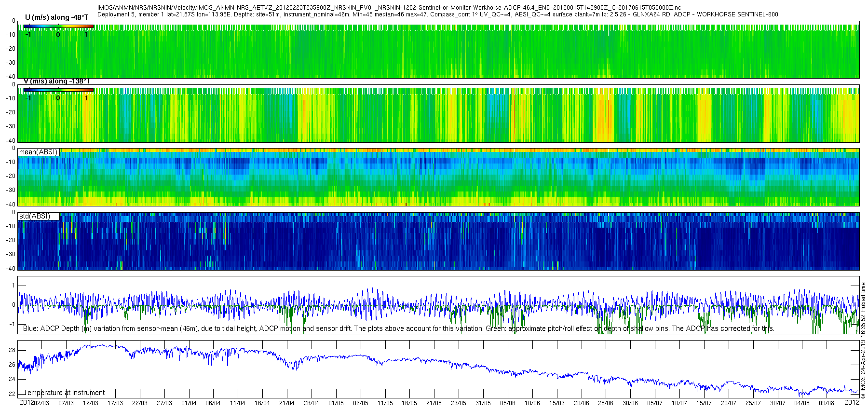
Task: Click the '21/04' date tick label
Action: (x=287, y=403)
